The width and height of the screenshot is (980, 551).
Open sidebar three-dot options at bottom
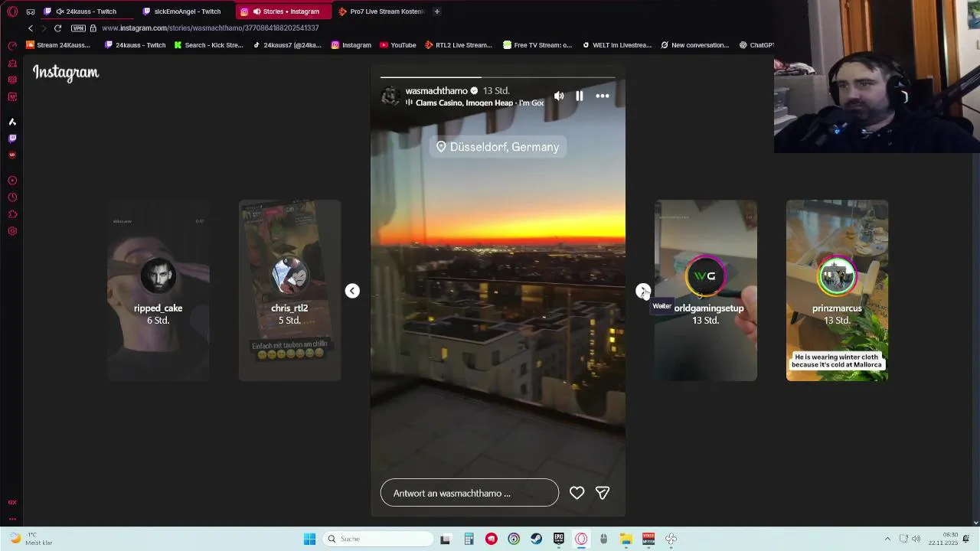click(x=12, y=519)
